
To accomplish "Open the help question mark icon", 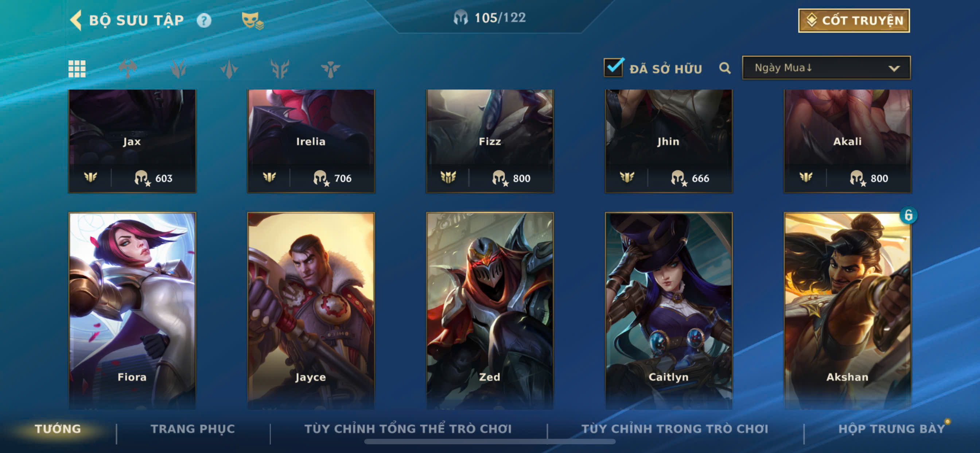I will point(204,20).
